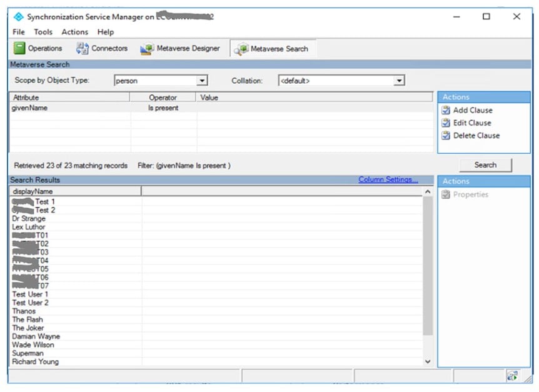
Task: Select the 'Thanos' result row
Action: point(216,311)
